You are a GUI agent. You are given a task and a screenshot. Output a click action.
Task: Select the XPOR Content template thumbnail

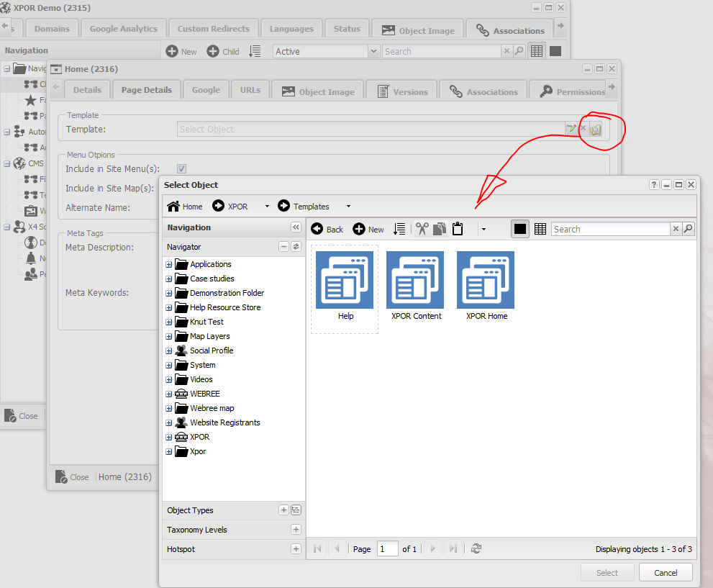tap(416, 286)
